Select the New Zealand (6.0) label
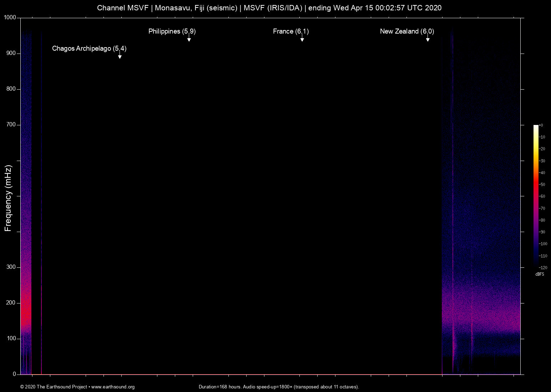This screenshot has width=551, height=392. tap(406, 31)
